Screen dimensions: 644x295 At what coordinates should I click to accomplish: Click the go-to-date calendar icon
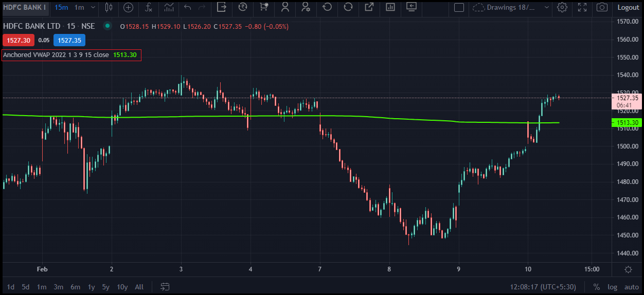pyautogui.click(x=165, y=287)
